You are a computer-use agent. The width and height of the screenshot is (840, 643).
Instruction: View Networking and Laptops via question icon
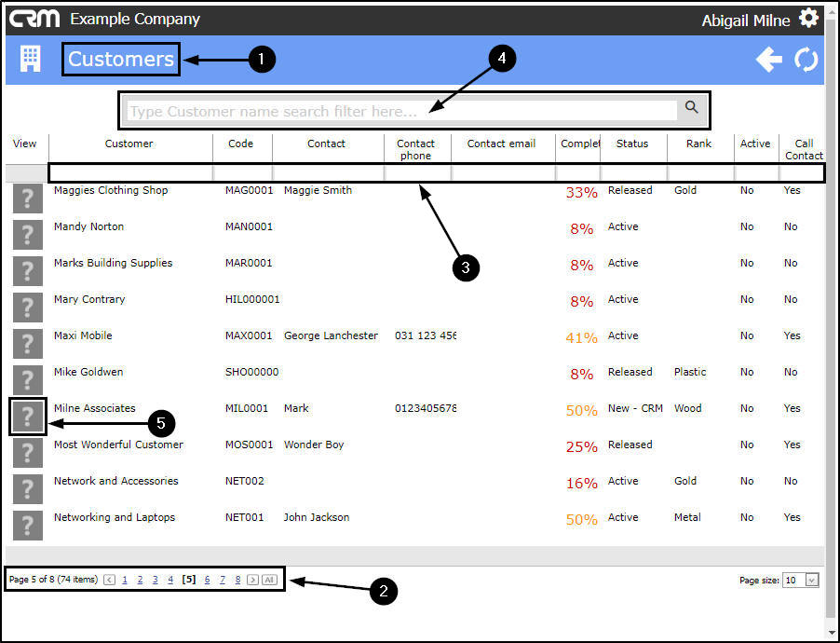(x=27, y=526)
